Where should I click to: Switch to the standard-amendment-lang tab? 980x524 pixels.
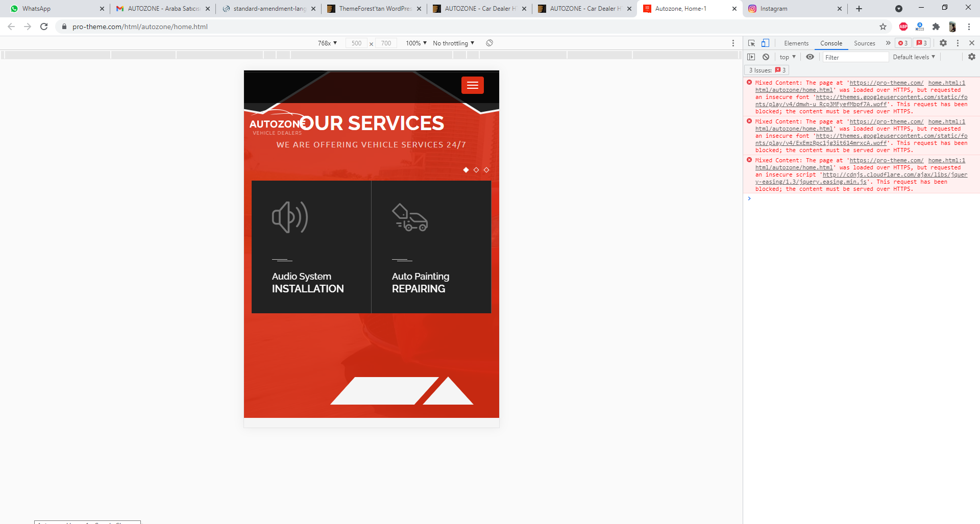(268, 9)
